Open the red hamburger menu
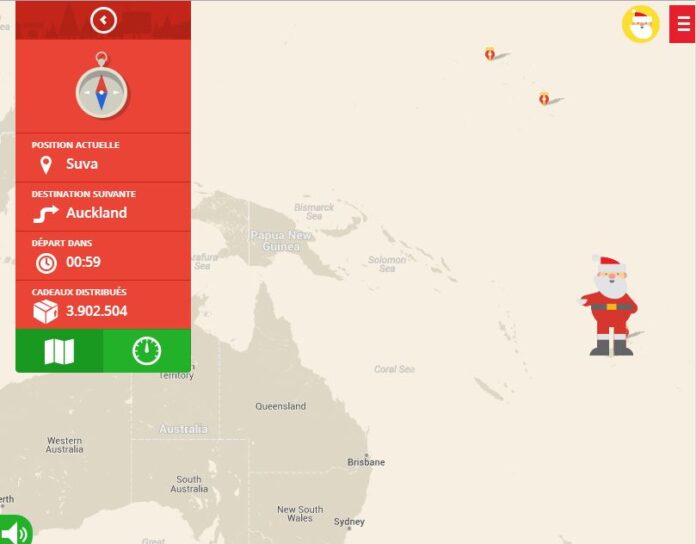 683,24
